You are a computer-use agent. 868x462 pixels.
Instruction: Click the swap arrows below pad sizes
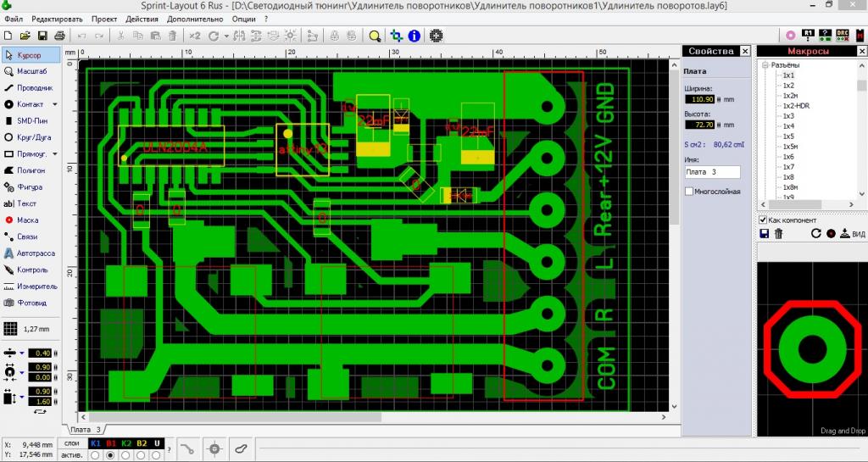click(40, 412)
